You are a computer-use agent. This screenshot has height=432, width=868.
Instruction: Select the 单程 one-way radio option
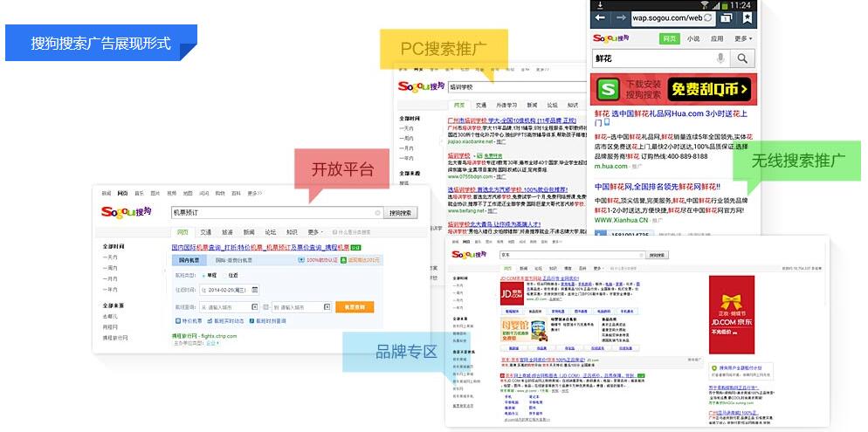(x=208, y=275)
